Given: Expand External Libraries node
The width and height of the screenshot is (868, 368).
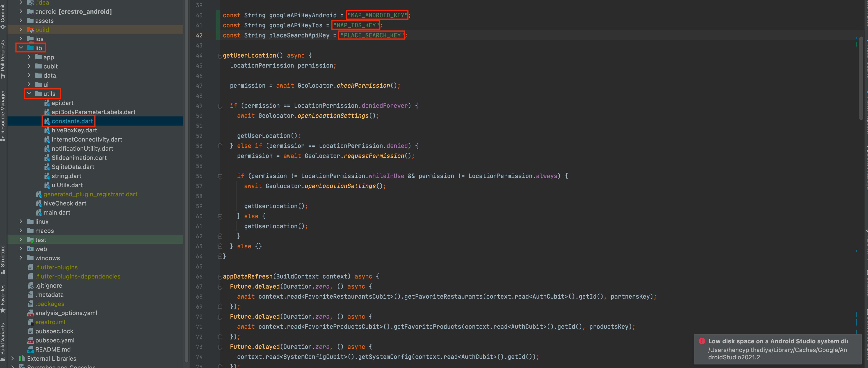Looking at the screenshot, I should tap(13, 358).
